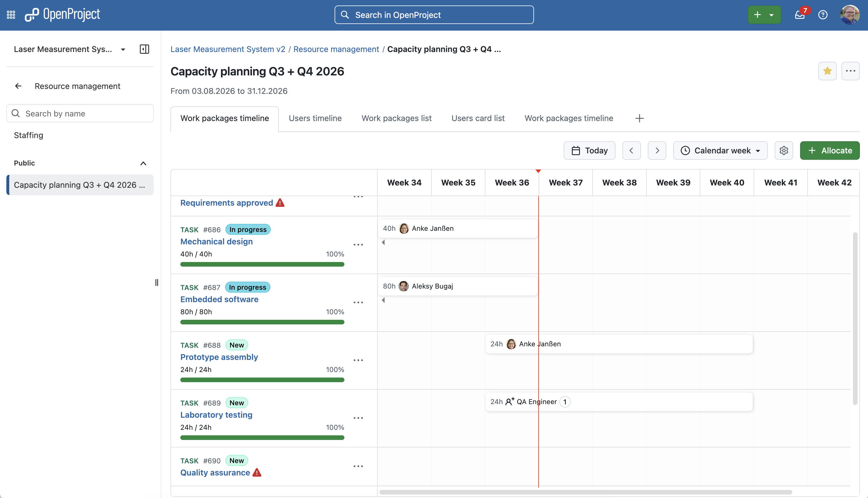This screenshot has width=868, height=498.
Task: Add a new tab with the plus icon
Action: (x=639, y=118)
